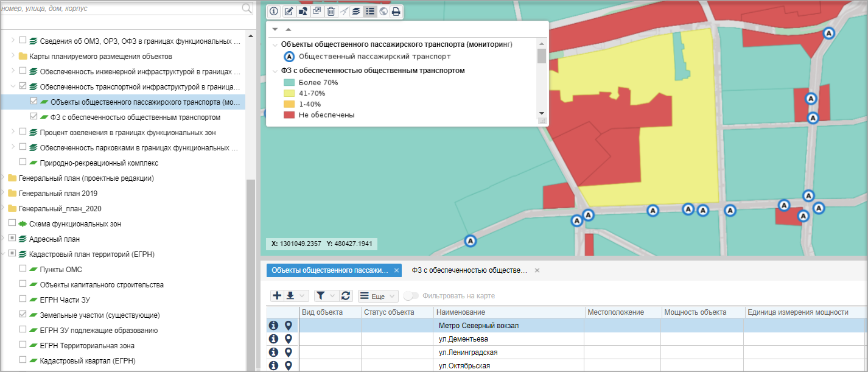Uncheck Земельные участки (существующие) layer checkbox

[23, 315]
